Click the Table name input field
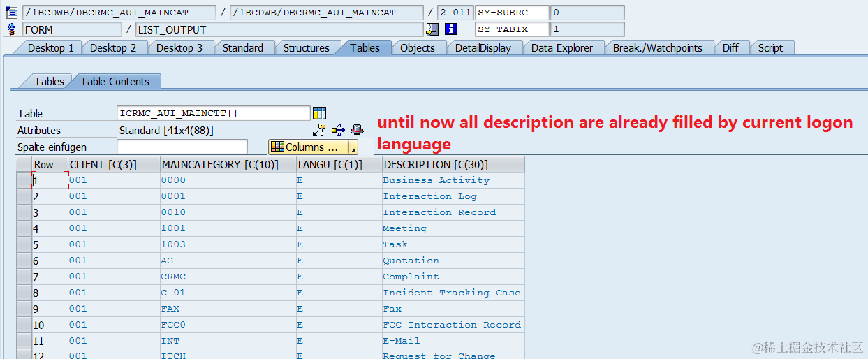 point(214,113)
